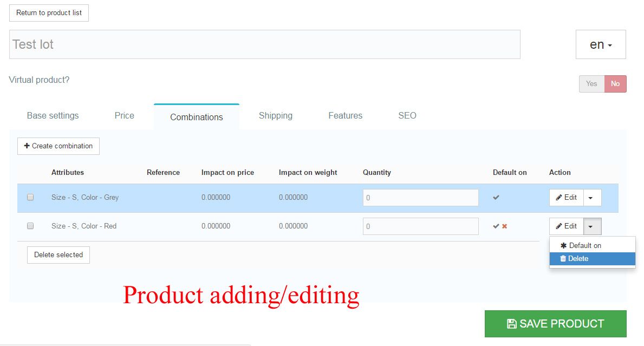Click the red X icon in Red row
This screenshot has width=644, height=346.
[x=504, y=226]
